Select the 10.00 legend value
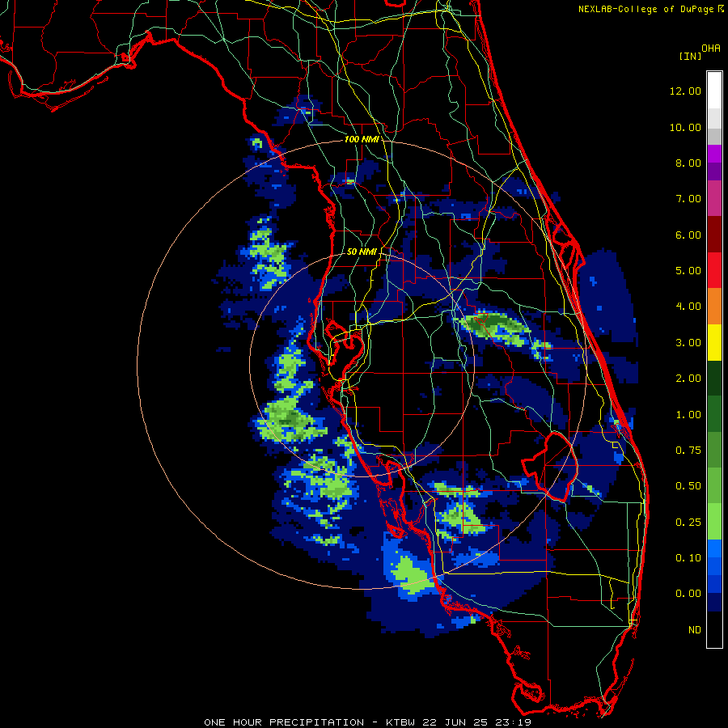This screenshot has height=728, width=728. (x=685, y=127)
